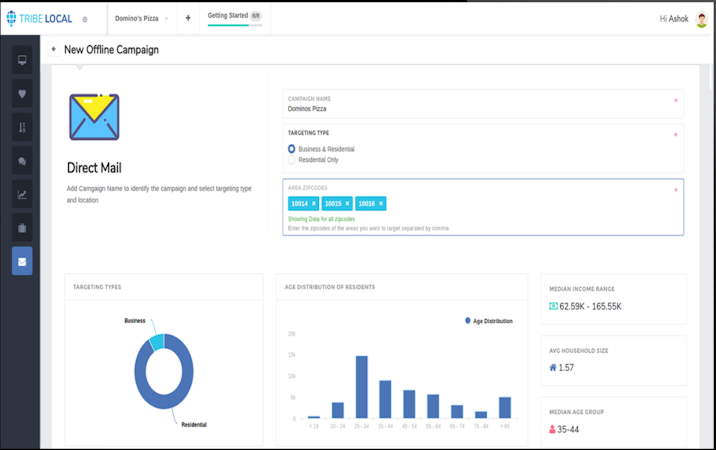Open the sort ranking sidebar icon
Viewport: 716px width, 450px height.
pyautogui.click(x=22, y=127)
